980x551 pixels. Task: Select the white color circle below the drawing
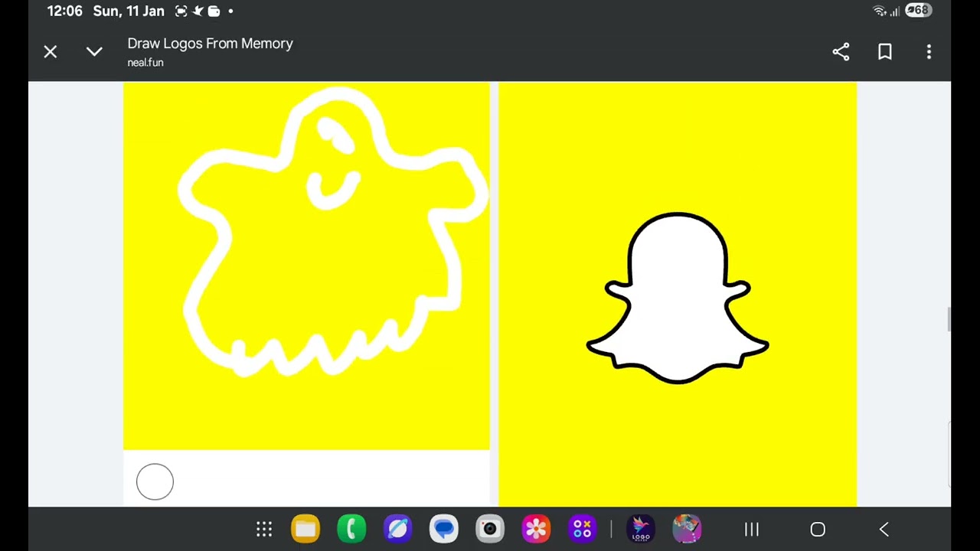pos(155,482)
